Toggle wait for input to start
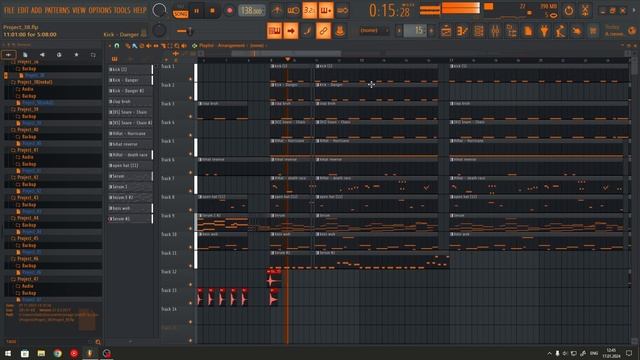The image size is (640, 360). pos(293,11)
